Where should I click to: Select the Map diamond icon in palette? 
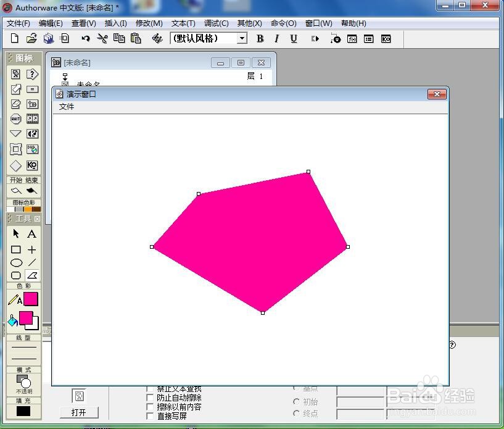coord(16,165)
